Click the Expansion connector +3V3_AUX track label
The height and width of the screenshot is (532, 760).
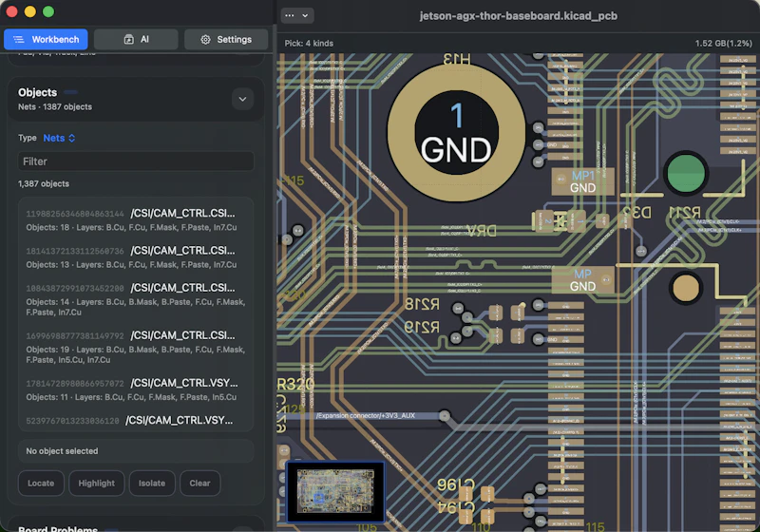pyautogui.click(x=366, y=416)
